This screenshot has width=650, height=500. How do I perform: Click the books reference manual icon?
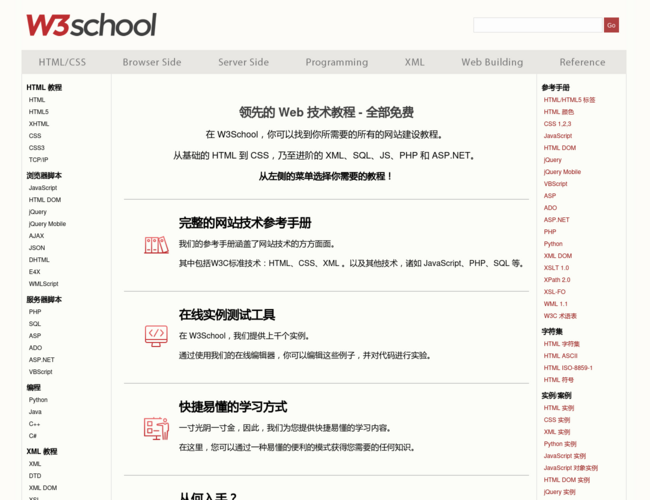[156, 245]
